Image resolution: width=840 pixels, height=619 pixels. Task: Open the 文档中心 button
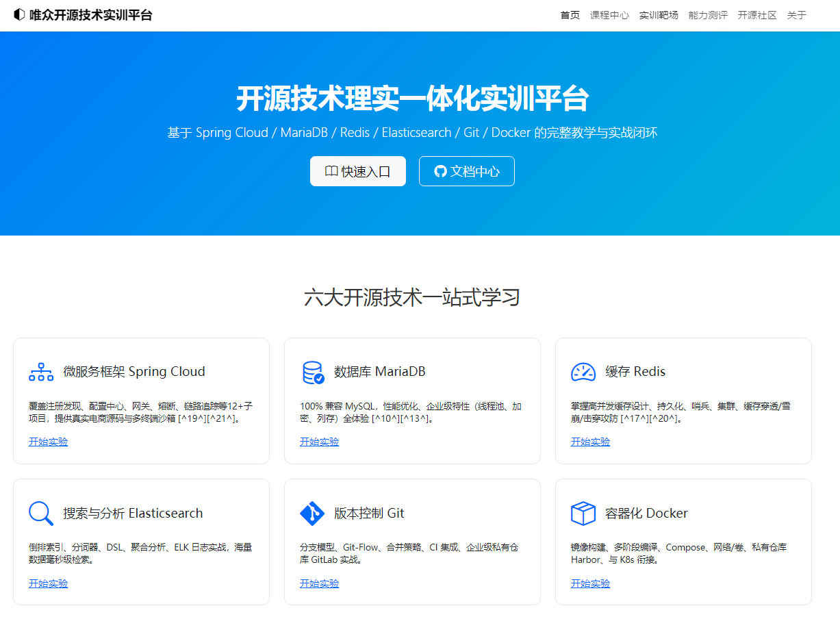coord(466,171)
